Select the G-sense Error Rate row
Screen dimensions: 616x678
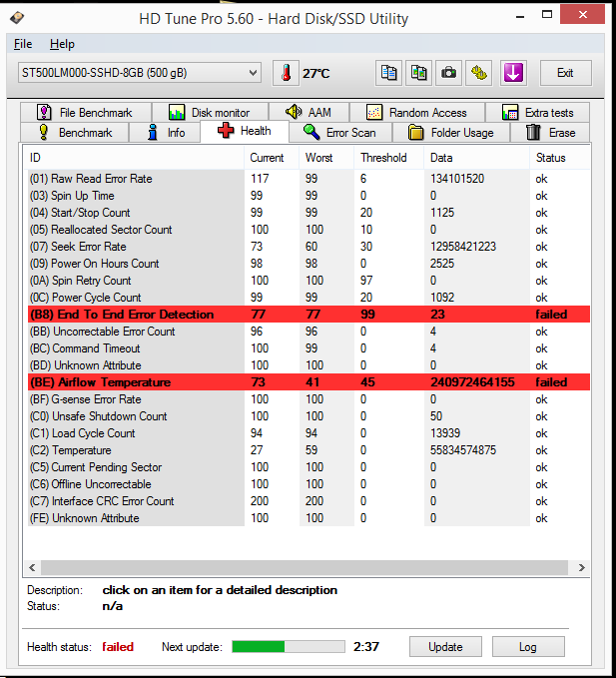(x=308, y=399)
